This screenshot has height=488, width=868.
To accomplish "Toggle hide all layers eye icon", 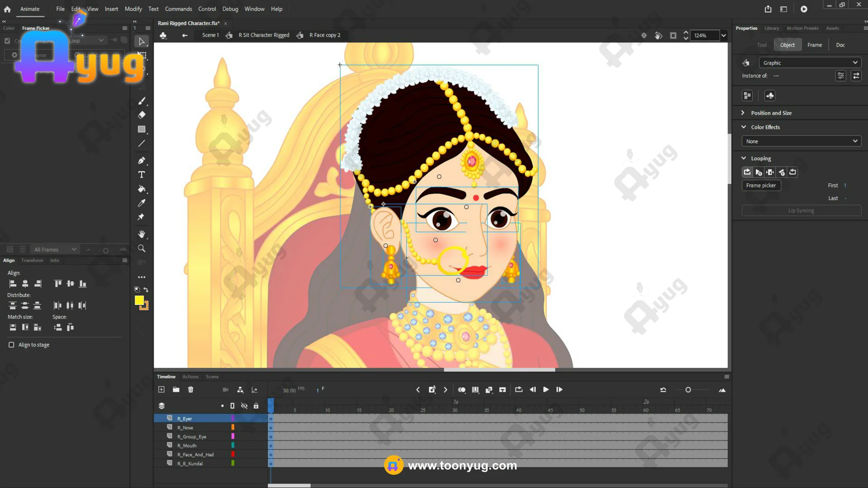I will [x=244, y=406].
